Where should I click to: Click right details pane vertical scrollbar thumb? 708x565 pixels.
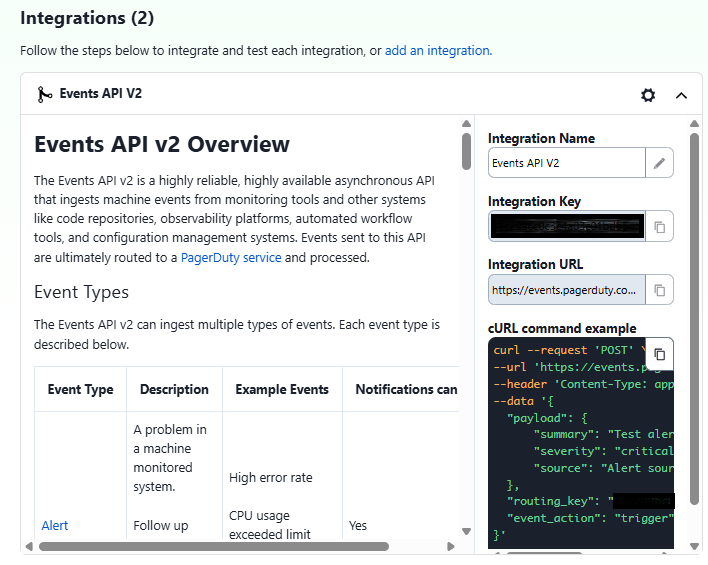click(x=694, y=318)
